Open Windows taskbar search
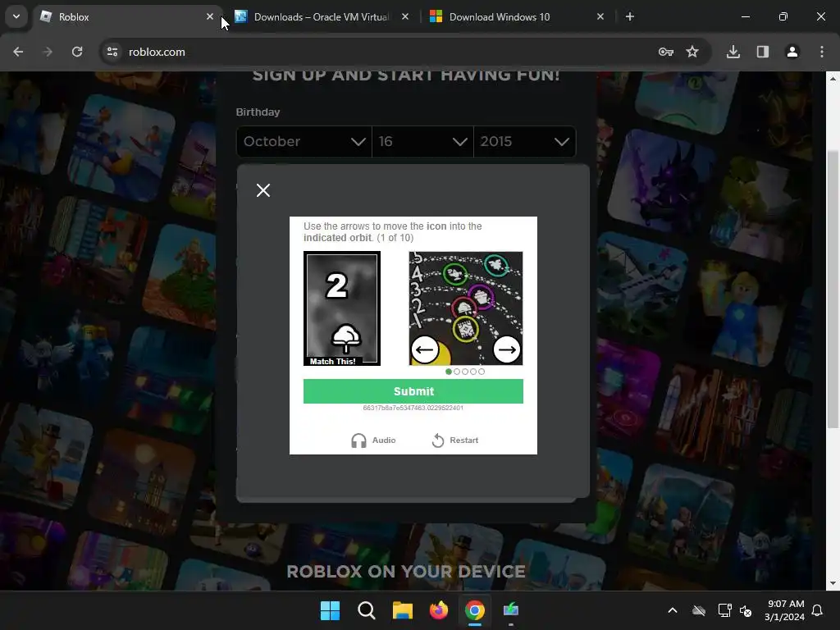This screenshot has height=630, width=840. tap(367, 610)
